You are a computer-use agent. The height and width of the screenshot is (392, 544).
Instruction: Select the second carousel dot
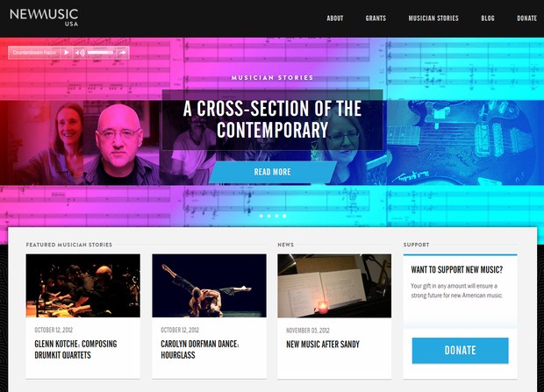pyautogui.click(x=268, y=216)
